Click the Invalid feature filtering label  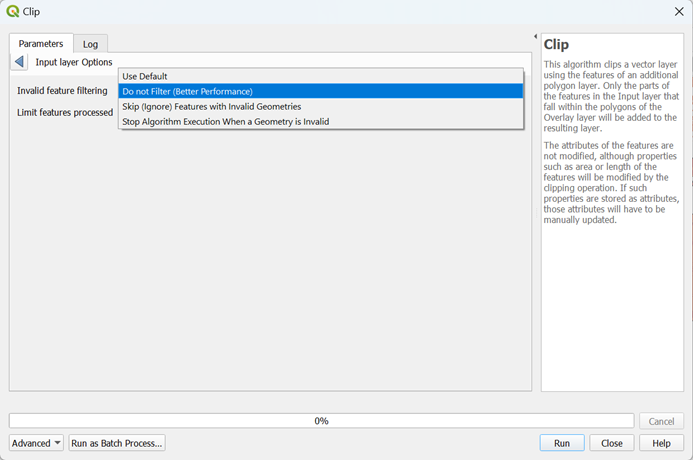point(62,91)
